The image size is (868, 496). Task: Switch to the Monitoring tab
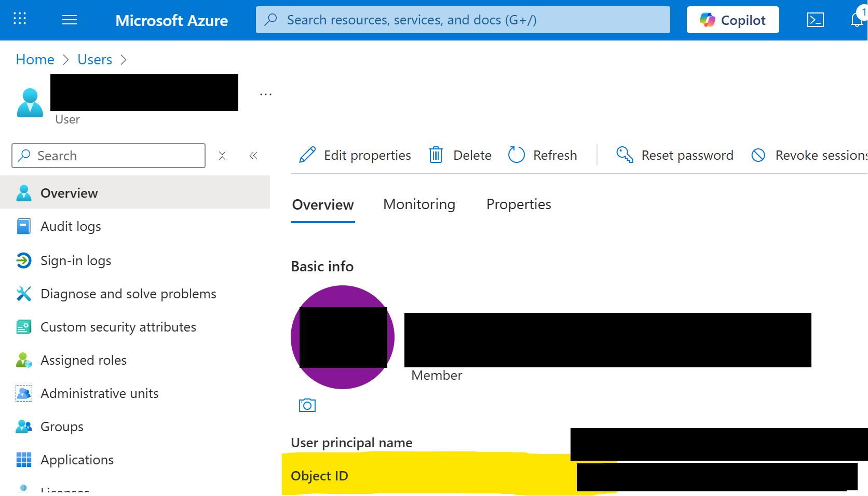[419, 204]
